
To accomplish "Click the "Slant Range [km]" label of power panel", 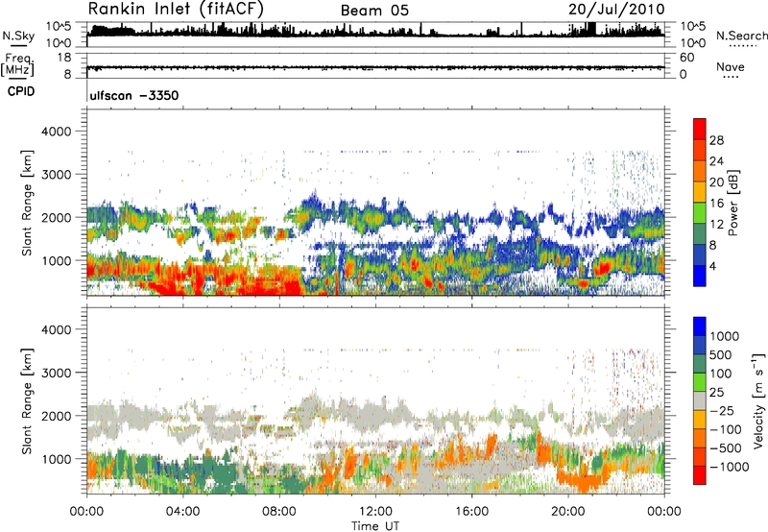I will [x=27, y=203].
